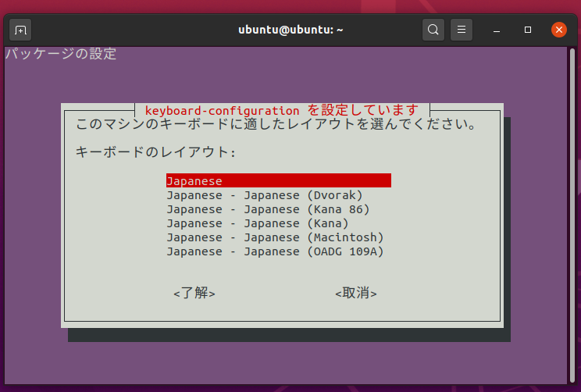Choose Japanese (Kana 86) layout
Screen dimensions: 581x392
click(x=269, y=209)
